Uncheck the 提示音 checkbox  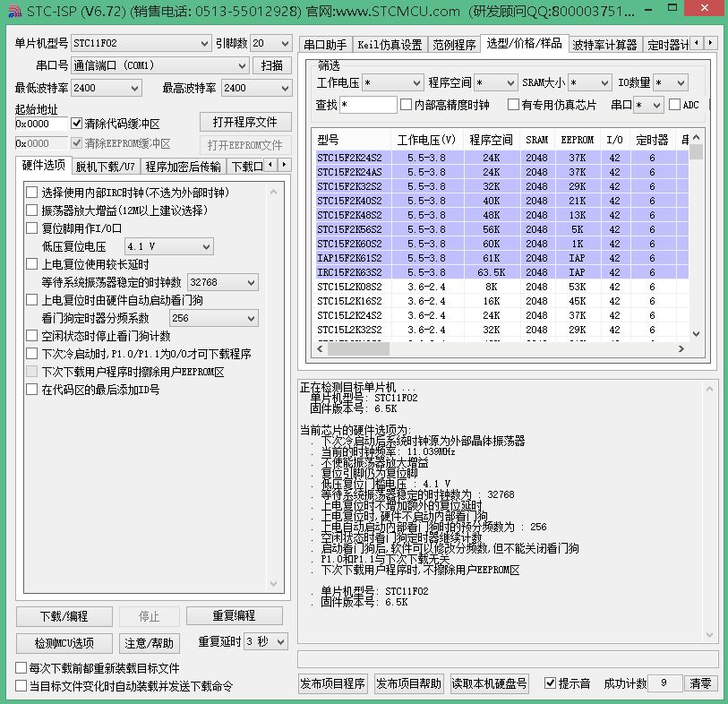[x=550, y=683]
